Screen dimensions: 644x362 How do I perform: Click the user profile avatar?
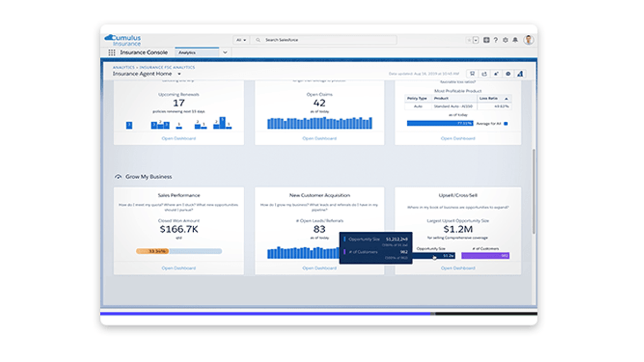(x=529, y=40)
